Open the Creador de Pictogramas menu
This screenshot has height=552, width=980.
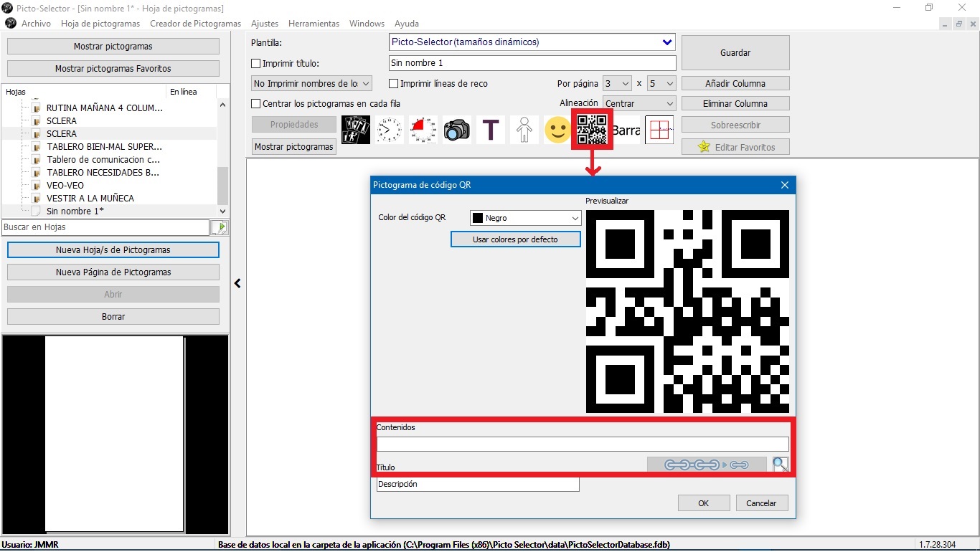(195, 24)
